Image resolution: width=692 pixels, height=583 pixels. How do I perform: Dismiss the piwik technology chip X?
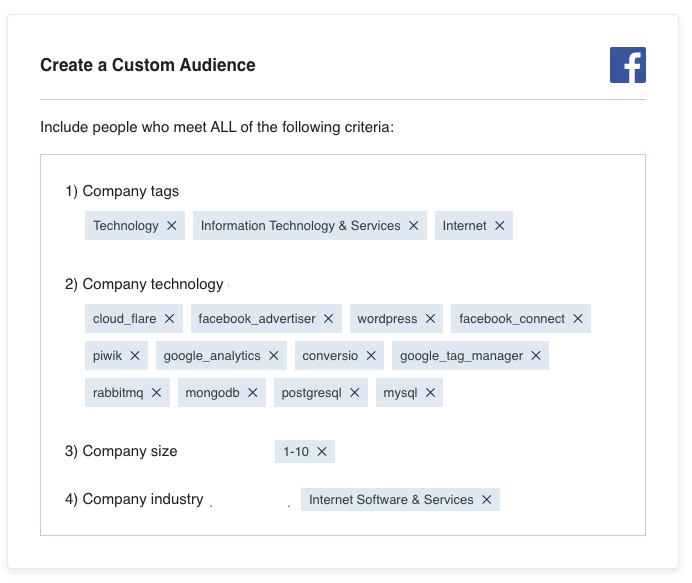point(135,356)
